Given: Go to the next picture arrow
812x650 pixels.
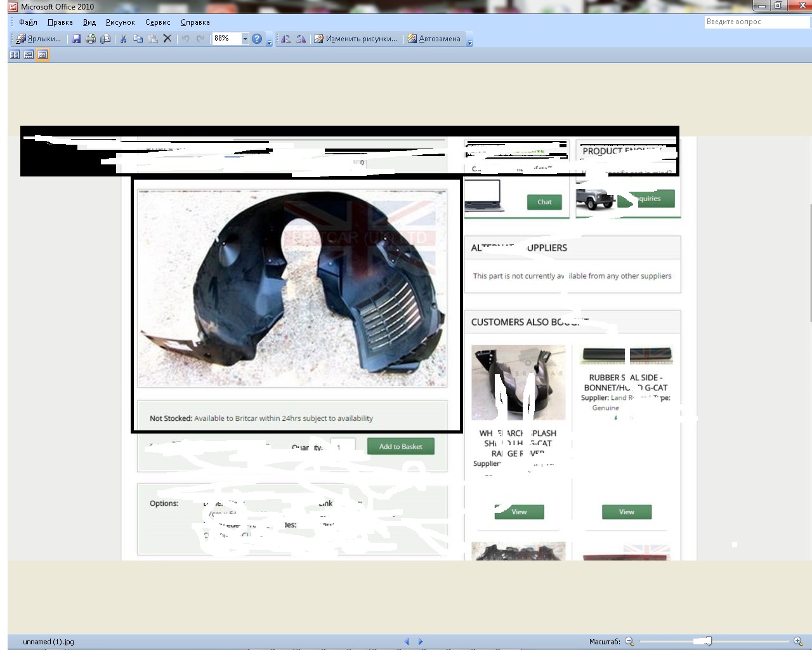Looking at the screenshot, I should pos(421,641).
